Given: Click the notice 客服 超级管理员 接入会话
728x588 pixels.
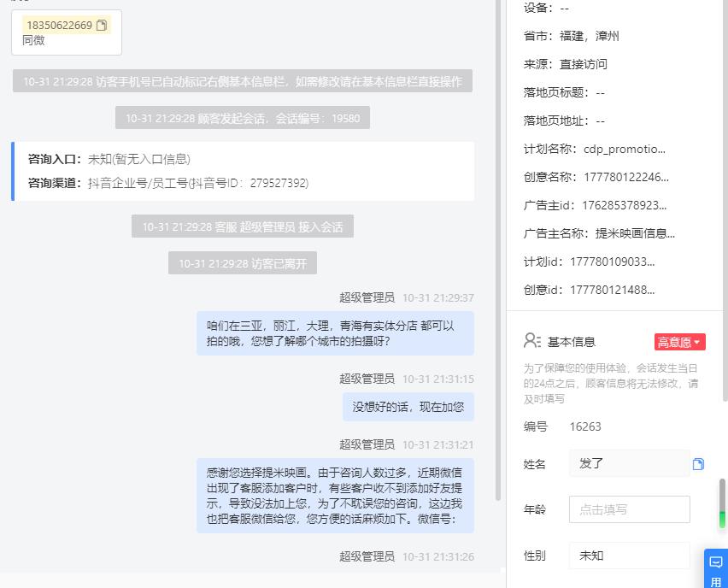Looking at the screenshot, I should click(243, 226).
